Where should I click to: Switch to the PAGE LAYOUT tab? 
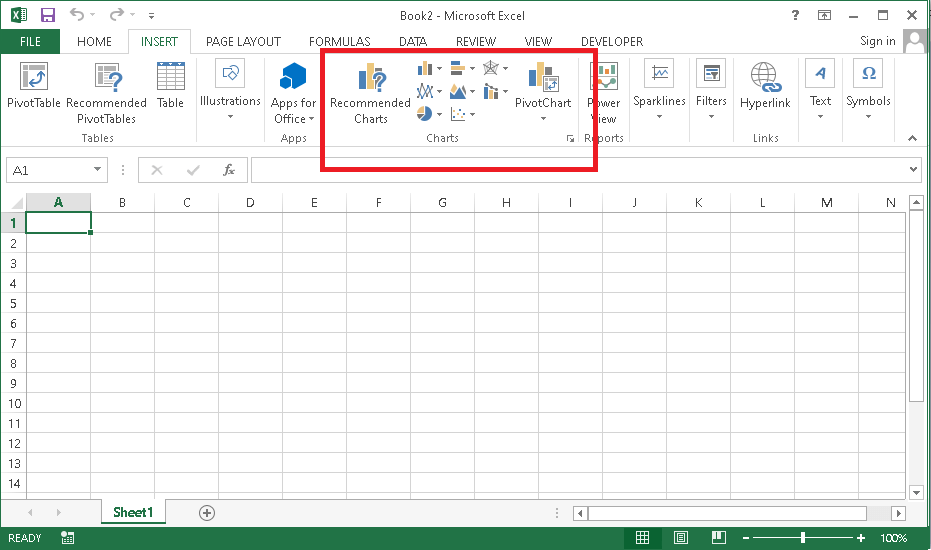(x=243, y=42)
